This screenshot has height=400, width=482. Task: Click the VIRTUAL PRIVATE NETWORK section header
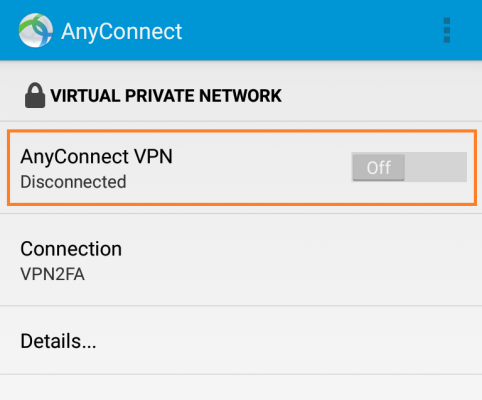[x=166, y=96]
